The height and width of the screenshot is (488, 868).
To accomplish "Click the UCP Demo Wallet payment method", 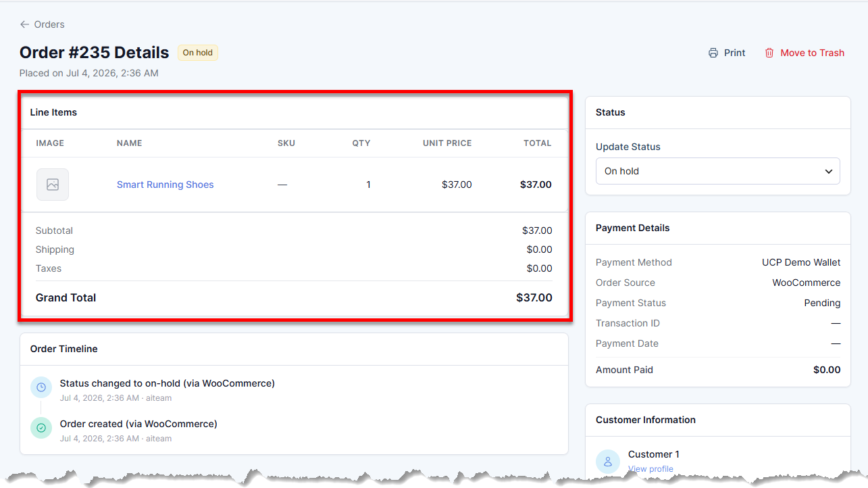I will (801, 262).
